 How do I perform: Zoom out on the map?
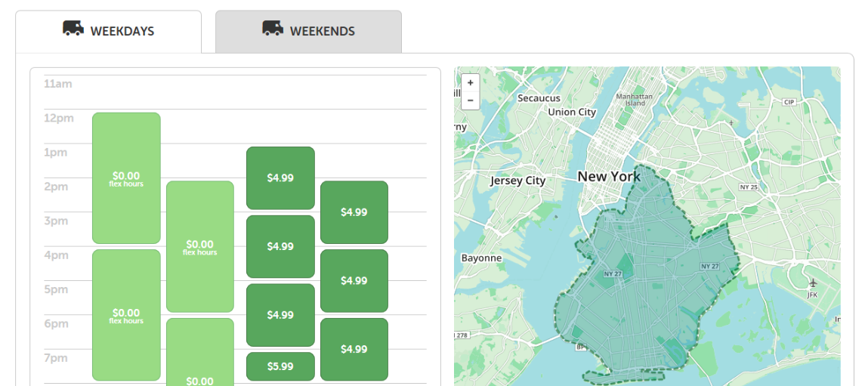pyautogui.click(x=471, y=100)
